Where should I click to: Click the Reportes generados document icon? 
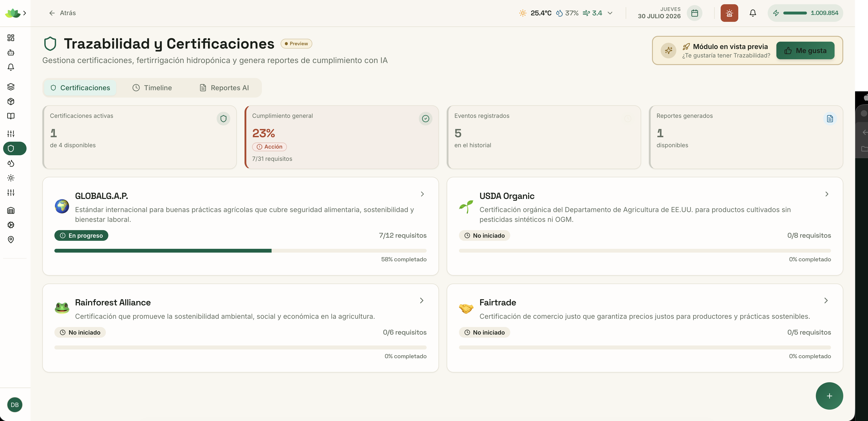coord(830,119)
